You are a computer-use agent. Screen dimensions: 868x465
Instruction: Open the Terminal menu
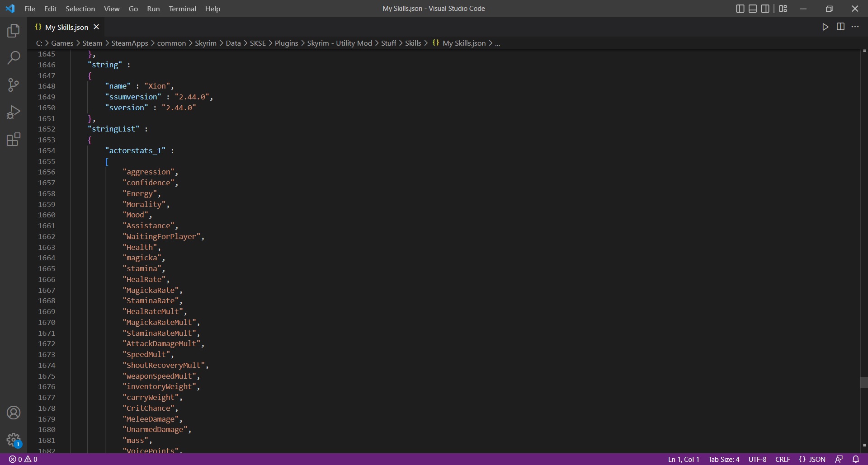click(183, 9)
